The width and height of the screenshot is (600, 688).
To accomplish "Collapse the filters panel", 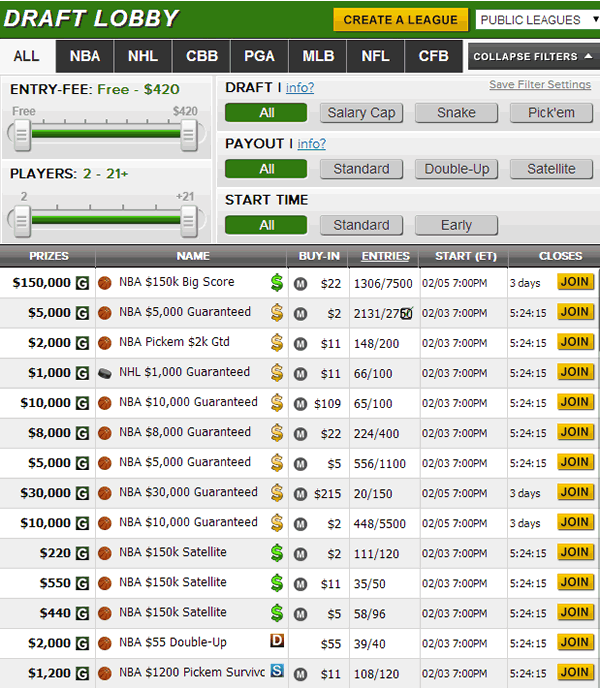I will (x=534, y=57).
